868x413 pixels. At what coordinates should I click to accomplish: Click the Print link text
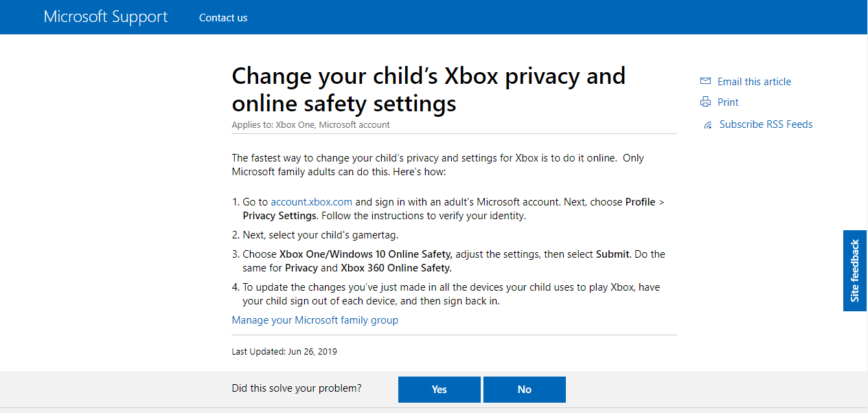(x=728, y=102)
